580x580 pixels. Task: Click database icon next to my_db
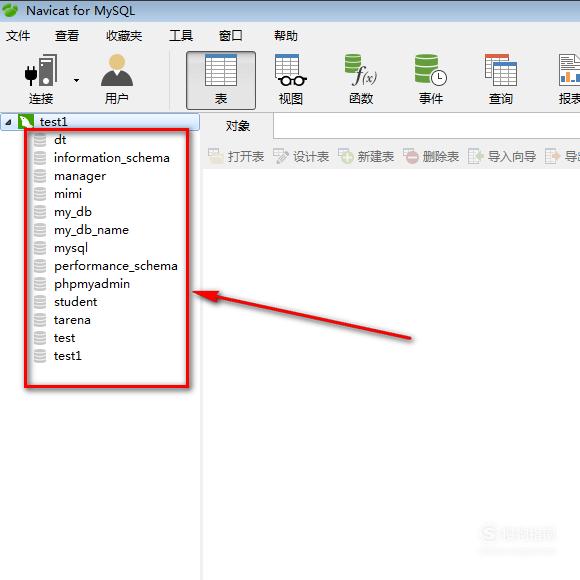[x=40, y=212]
